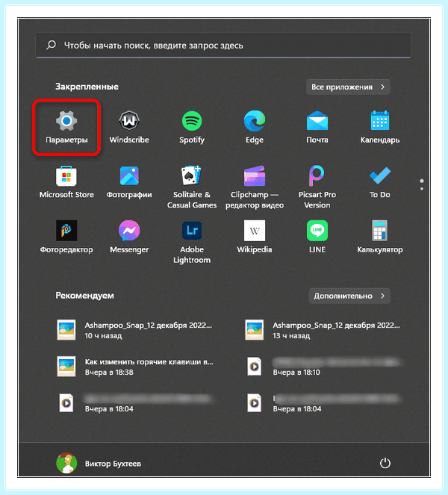Screen dimensions: 448x495
Task: Open Spotify from pinned apps
Action: pos(192,127)
